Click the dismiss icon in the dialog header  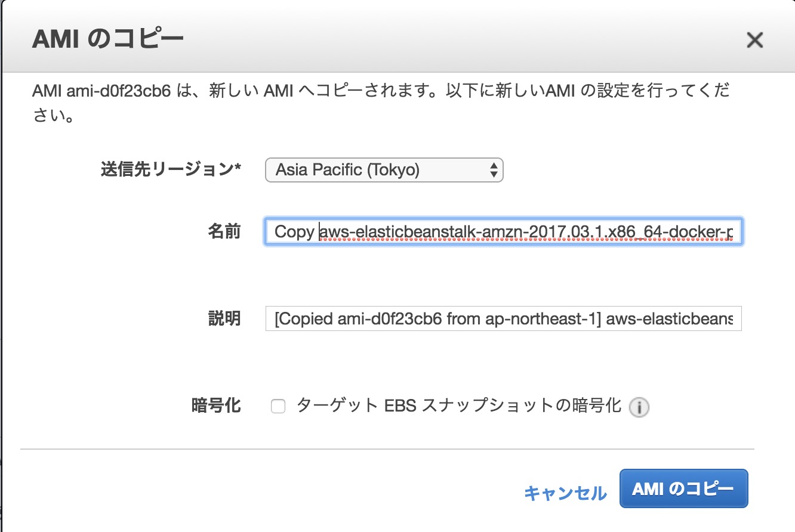[x=755, y=40]
